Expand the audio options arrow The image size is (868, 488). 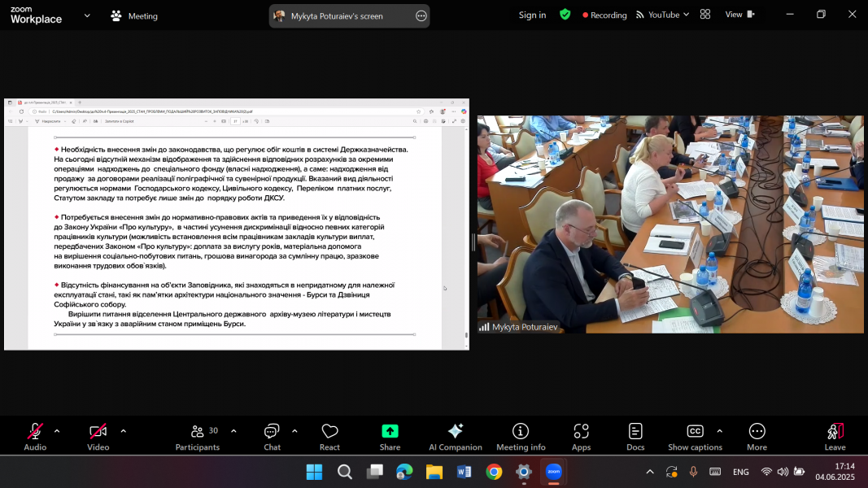pyautogui.click(x=57, y=431)
